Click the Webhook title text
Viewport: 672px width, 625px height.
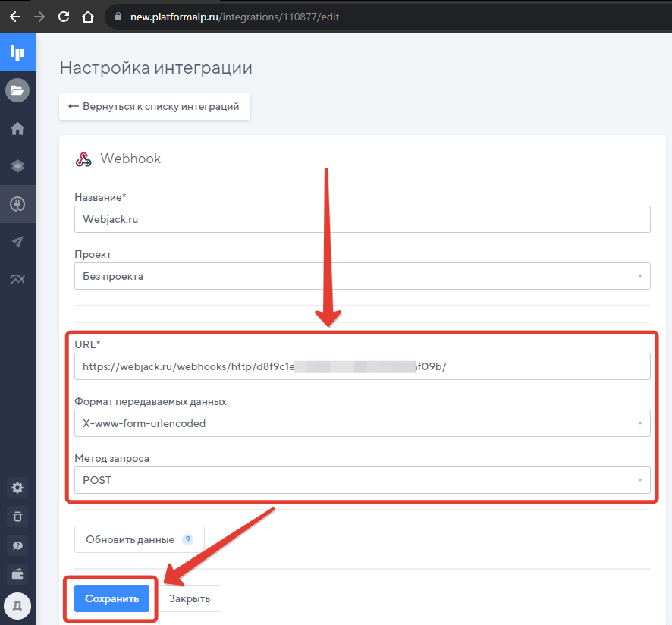click(x=130, y=159)
